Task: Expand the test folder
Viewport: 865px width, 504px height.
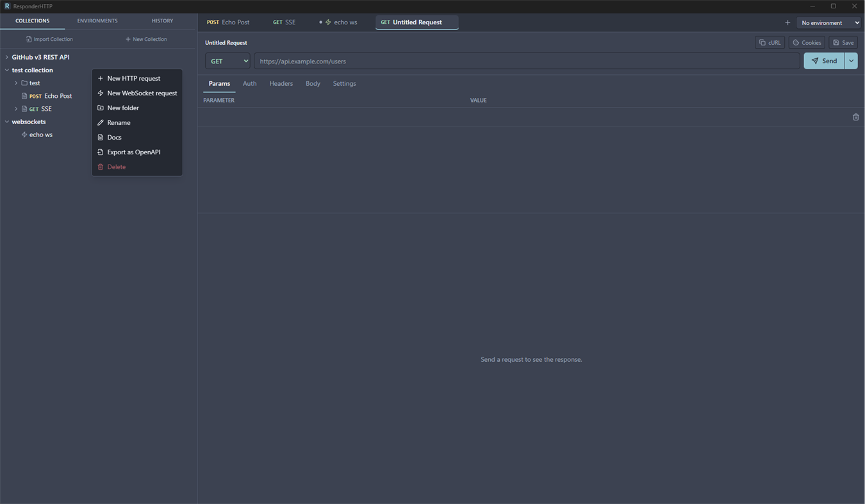Action: click(16, 83)
